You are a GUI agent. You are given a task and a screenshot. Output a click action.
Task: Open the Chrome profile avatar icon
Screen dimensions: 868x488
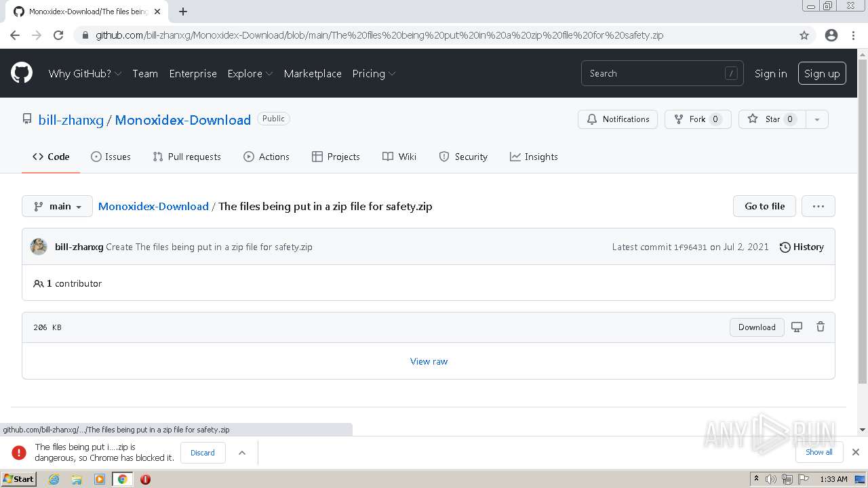831,35
